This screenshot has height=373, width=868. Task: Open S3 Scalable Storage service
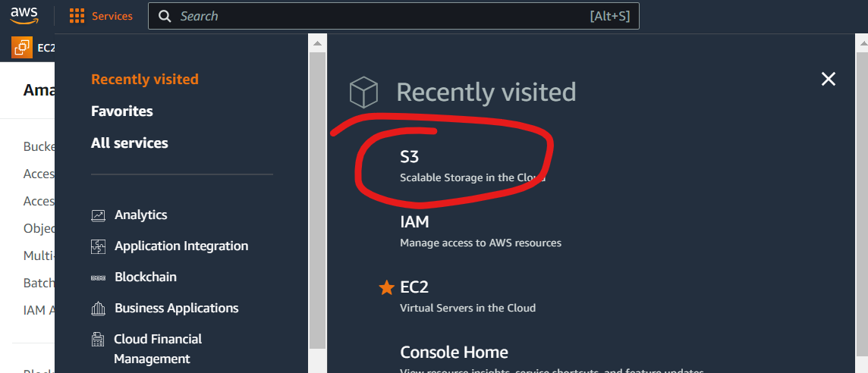410,157
